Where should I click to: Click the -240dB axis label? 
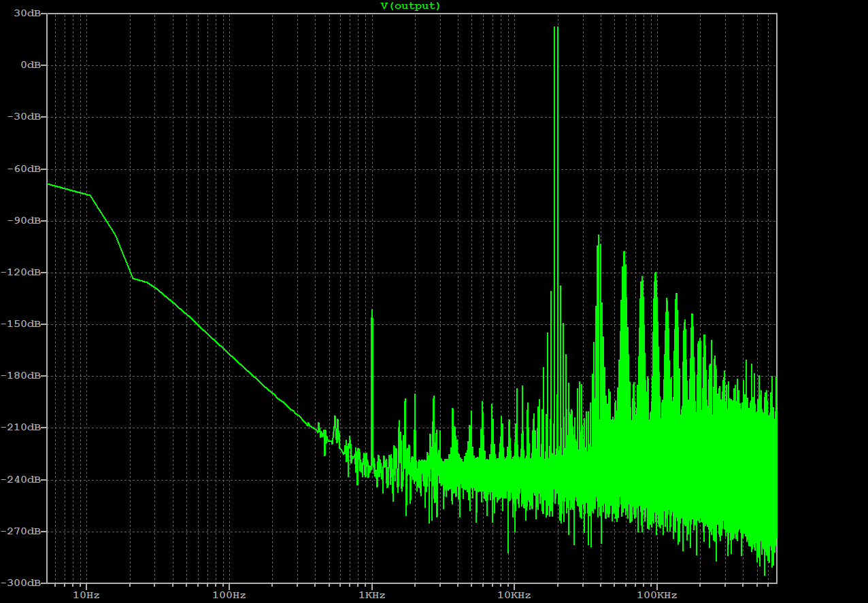point(22,479)
